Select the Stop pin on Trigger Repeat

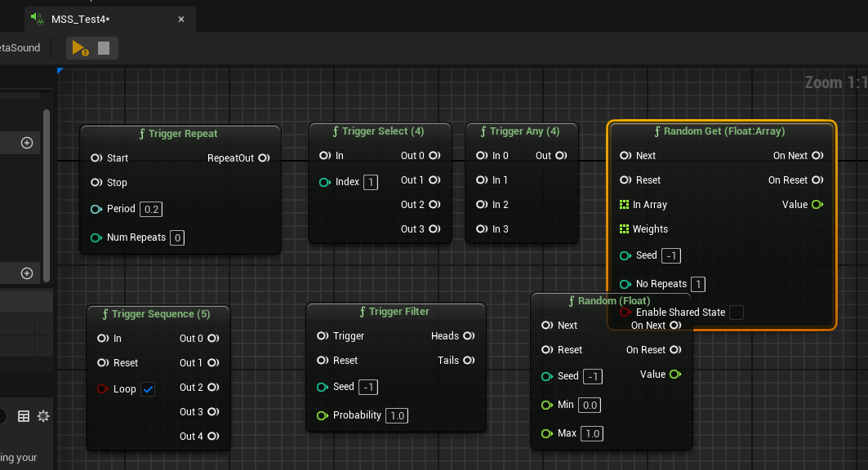click(x=96, y=183)
